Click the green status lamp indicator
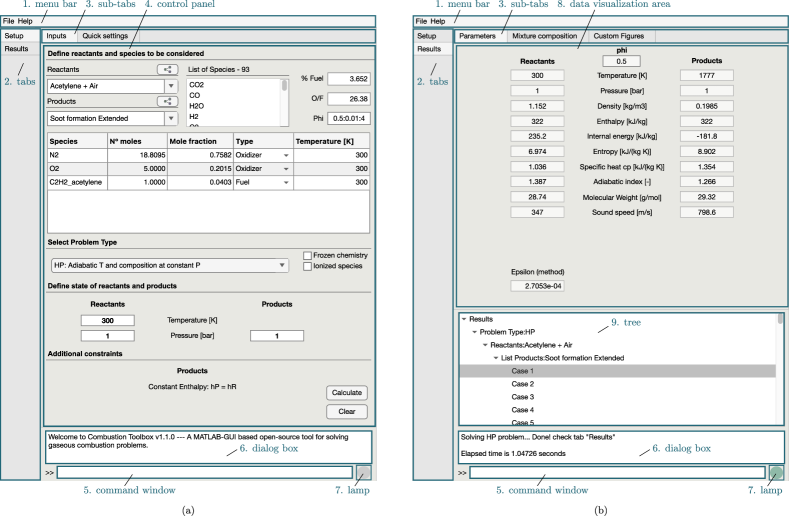Screen dimensions: 789x516 pos(776,472)
